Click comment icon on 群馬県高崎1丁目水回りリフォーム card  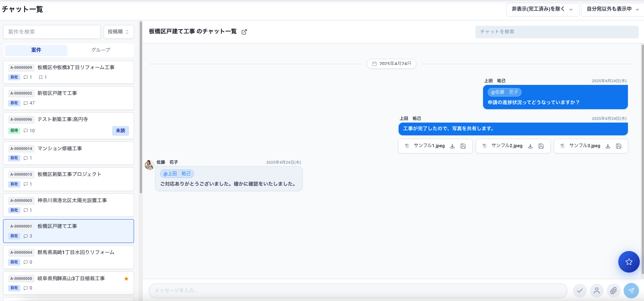coord(26,262)
